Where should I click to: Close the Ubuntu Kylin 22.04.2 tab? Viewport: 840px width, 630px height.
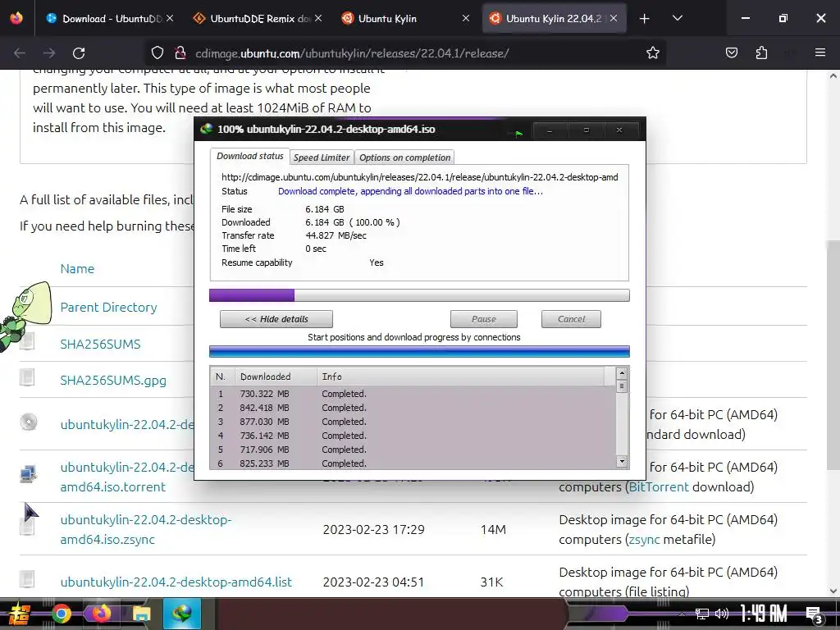(614, 18)
